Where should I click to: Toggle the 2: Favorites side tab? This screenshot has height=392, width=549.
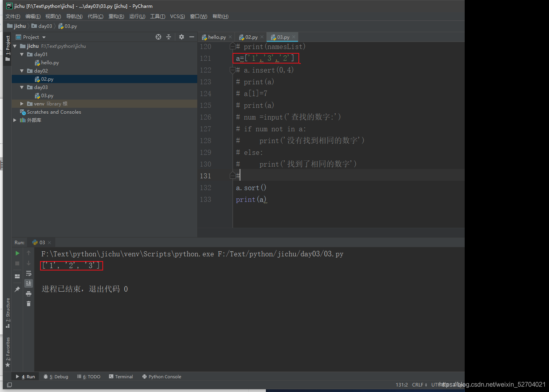(x=7, y=352)
